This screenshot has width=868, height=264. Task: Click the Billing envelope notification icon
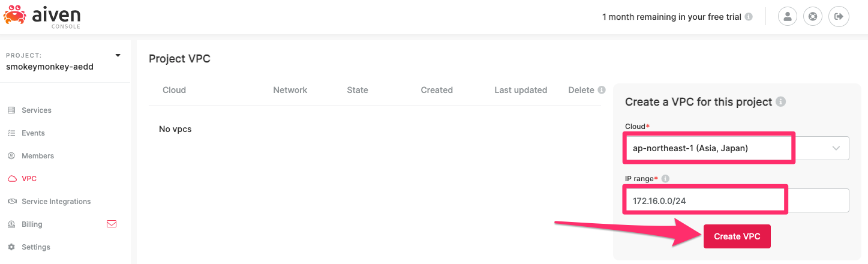(111, 224)
